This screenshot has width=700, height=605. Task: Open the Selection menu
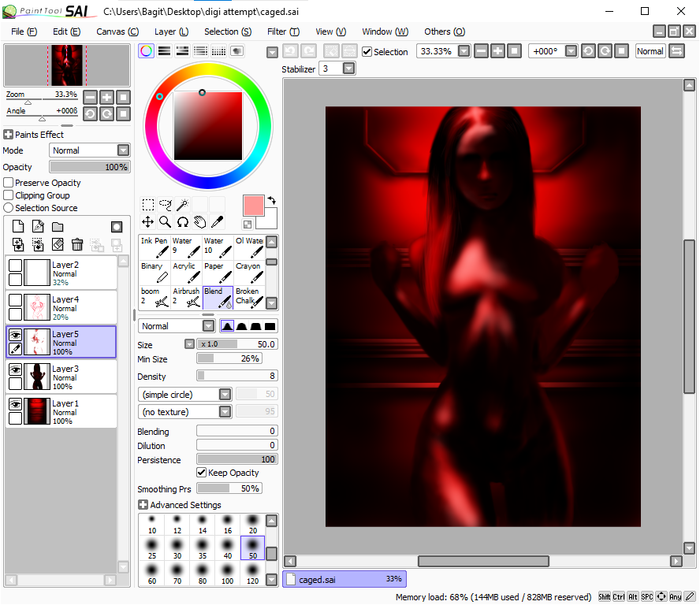point(228,32)
